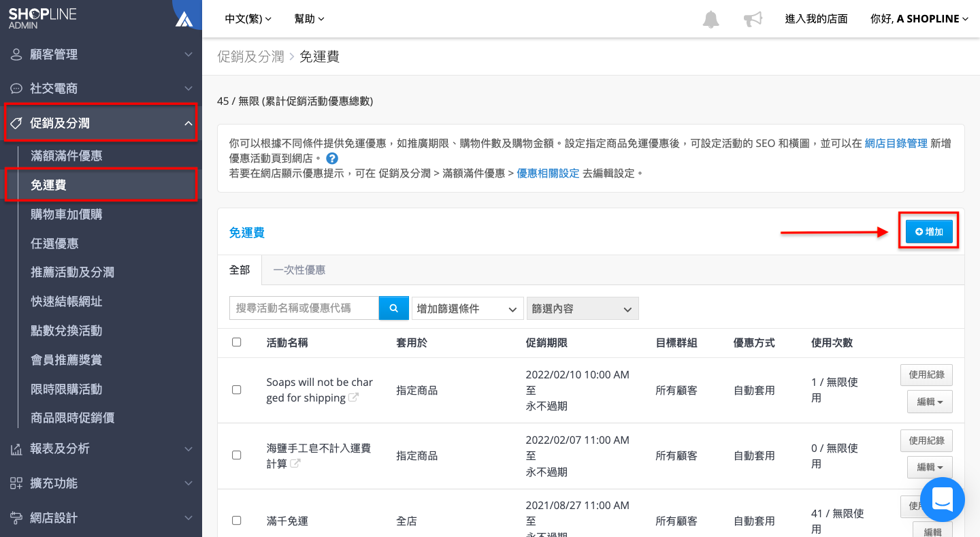This screenshot has height=537, width=980.
Task: Open 會員推薦獎賞 in the sidebar
Action: coord(67,360)
